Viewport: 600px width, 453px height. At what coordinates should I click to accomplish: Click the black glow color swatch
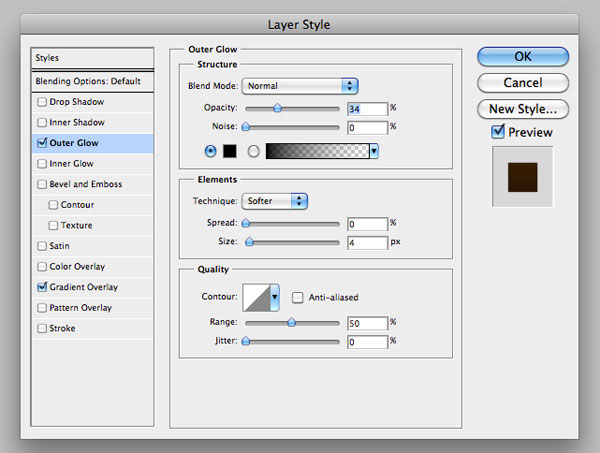[229, 151]
